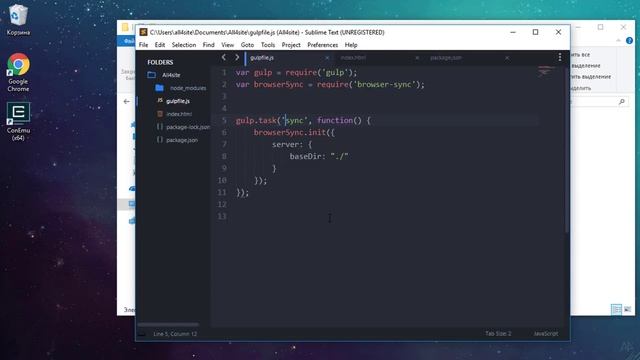640x360 pixels.
Task: Open index.html from the sidebar
Action: (x=179, y=114)
